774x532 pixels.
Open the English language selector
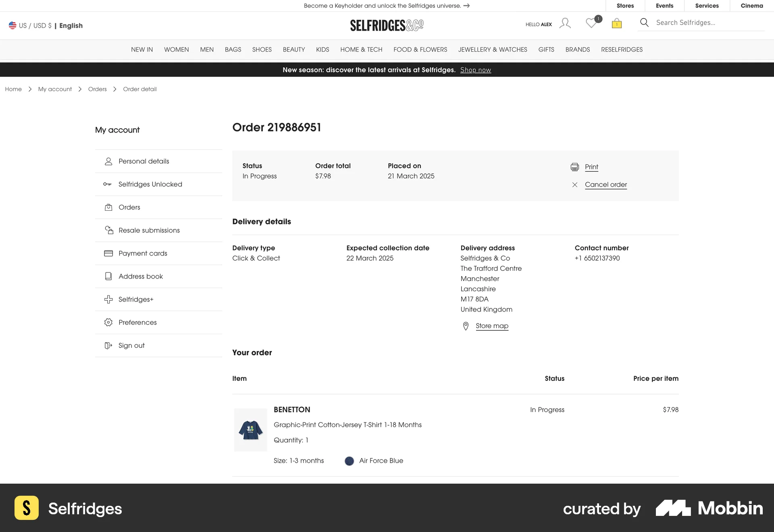71,25
